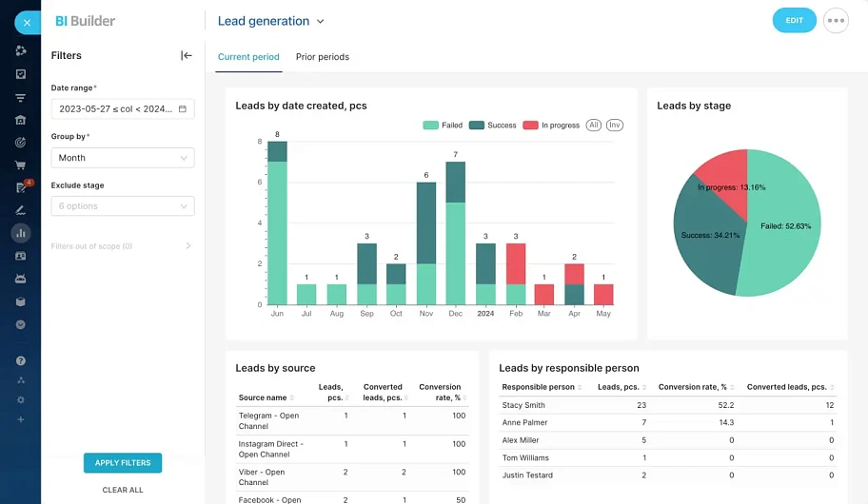Toggle the In progress legend series
Viewport: 868px width, 504px height.
click(x=551, y=126)
